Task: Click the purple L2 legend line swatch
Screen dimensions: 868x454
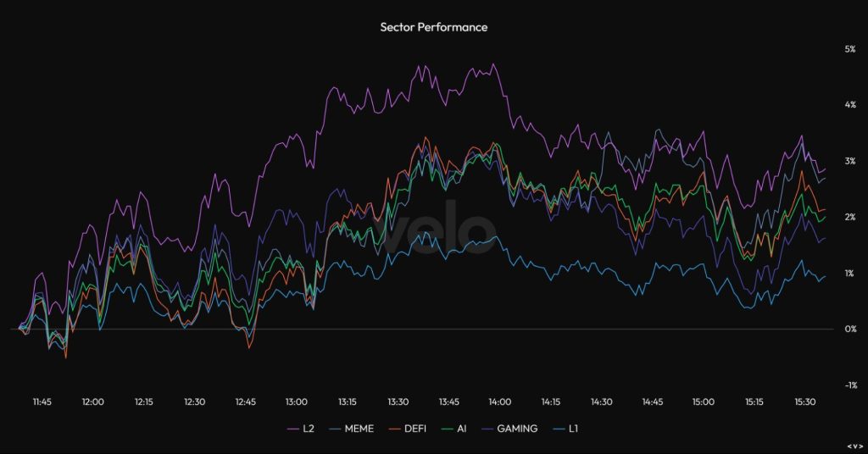Action: click(292, 429)
